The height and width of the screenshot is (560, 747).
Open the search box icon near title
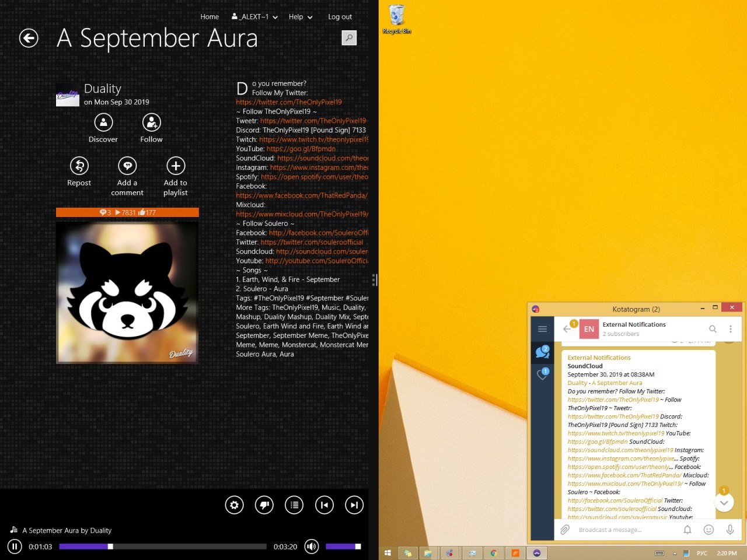click(349, 38)
